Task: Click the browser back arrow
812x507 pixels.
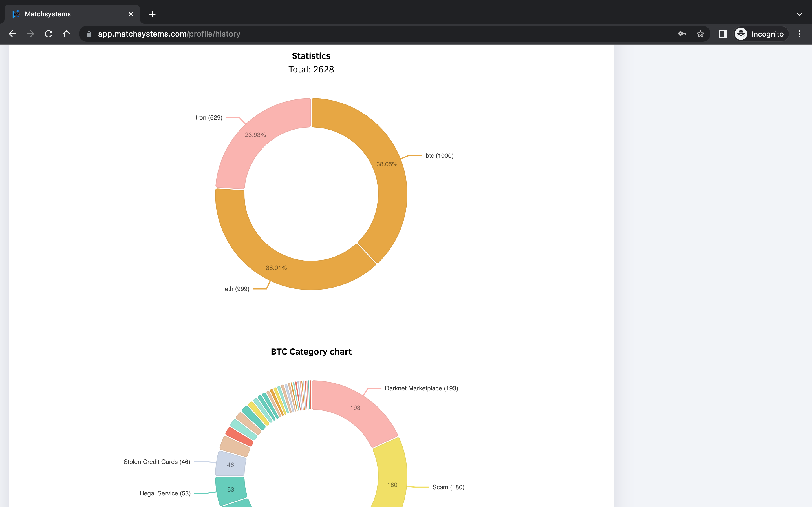Action: coord(12,34)
